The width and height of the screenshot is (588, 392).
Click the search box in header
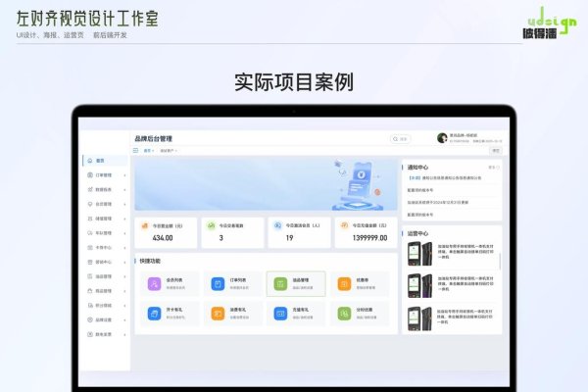(401, 139)
